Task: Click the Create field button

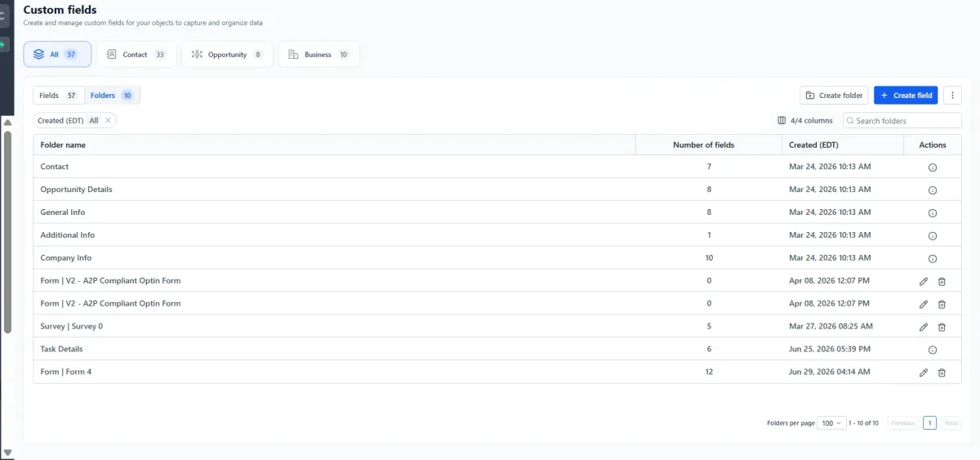Action: tap(906, 96)
